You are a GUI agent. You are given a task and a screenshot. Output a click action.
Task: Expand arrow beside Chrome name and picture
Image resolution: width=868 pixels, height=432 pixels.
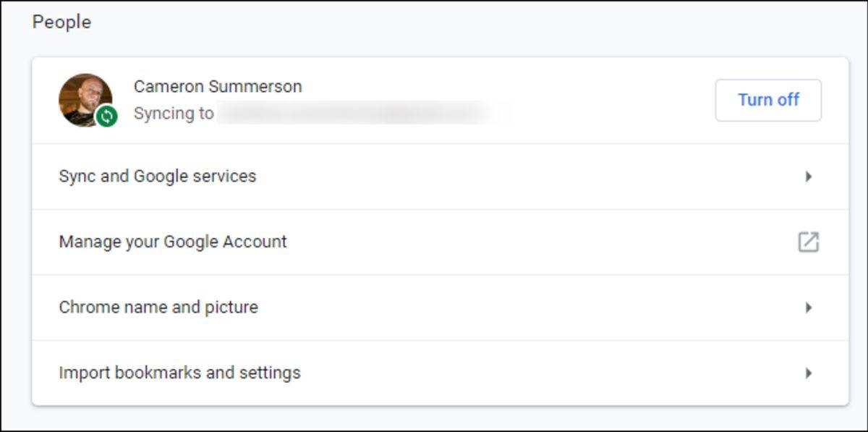tap(809, 308)
